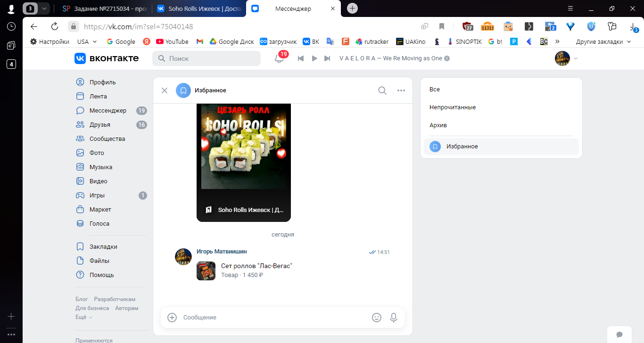Focus the VK Поиск search box

click(206, 58)
